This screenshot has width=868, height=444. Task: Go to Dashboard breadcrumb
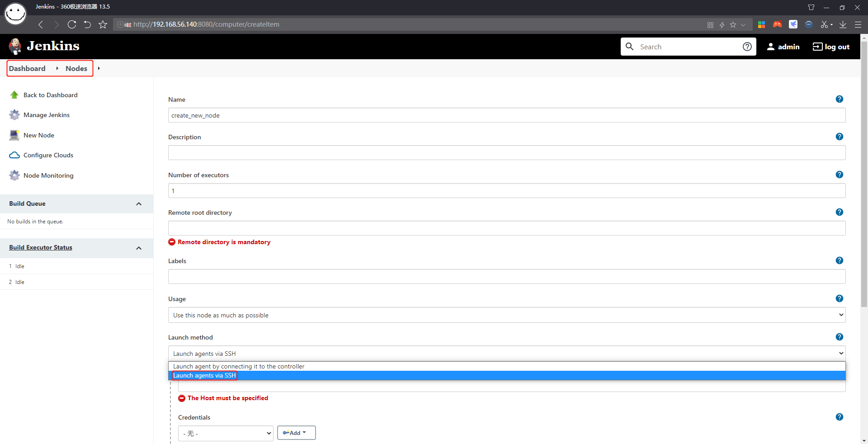(27, 68)
